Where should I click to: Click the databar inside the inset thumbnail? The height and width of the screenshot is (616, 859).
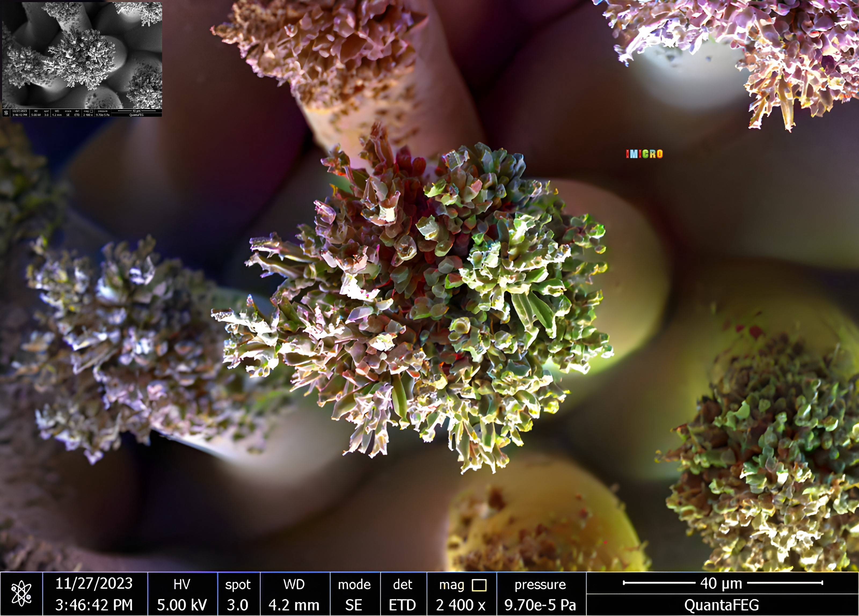tap(82, 113)
